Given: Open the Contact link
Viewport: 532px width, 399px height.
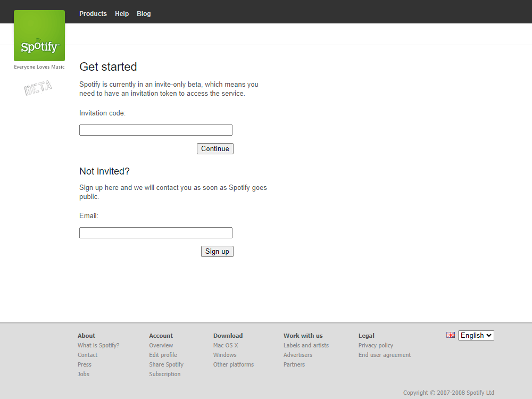Looking at the screenshot, I should tap(88, 355).
